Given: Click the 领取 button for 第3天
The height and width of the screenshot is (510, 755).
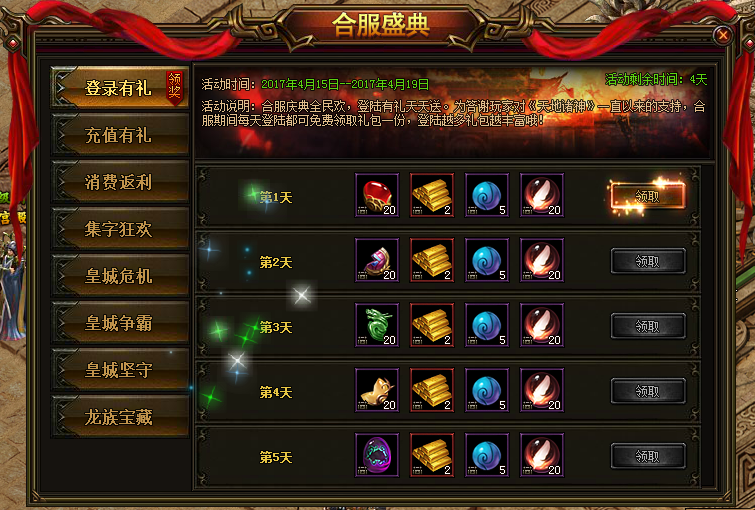Looking at the screenshot, I should point(648,326).
